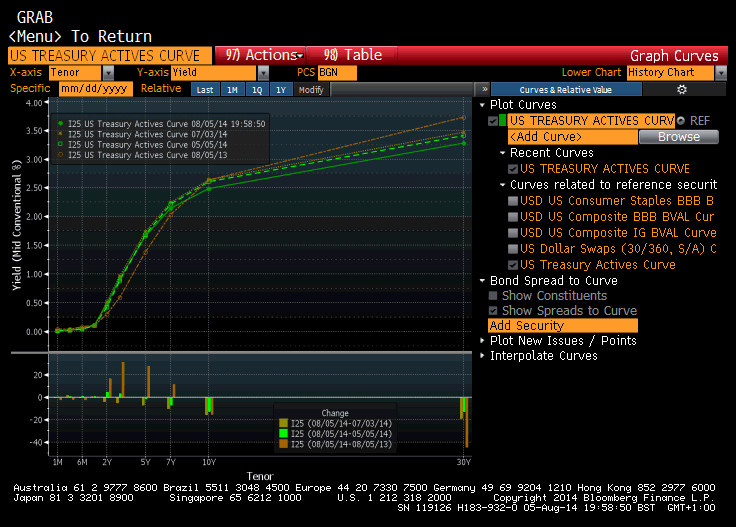Select the 1M relative period

coord(232,90)
